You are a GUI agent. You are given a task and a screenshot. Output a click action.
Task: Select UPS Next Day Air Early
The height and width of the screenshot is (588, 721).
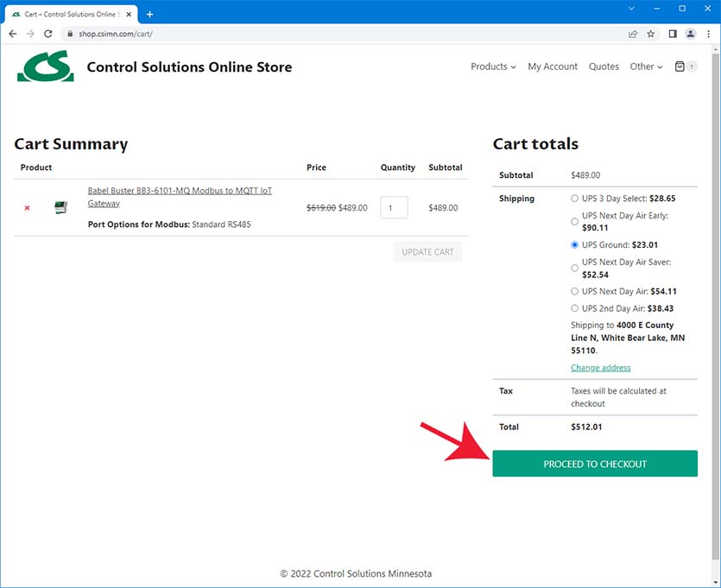[574, 222]
